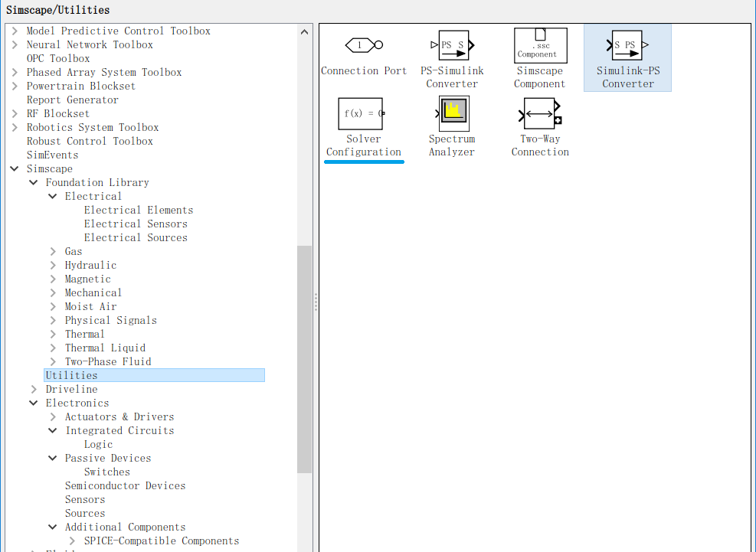Expand the Thermal node chevron

point(53,335)
